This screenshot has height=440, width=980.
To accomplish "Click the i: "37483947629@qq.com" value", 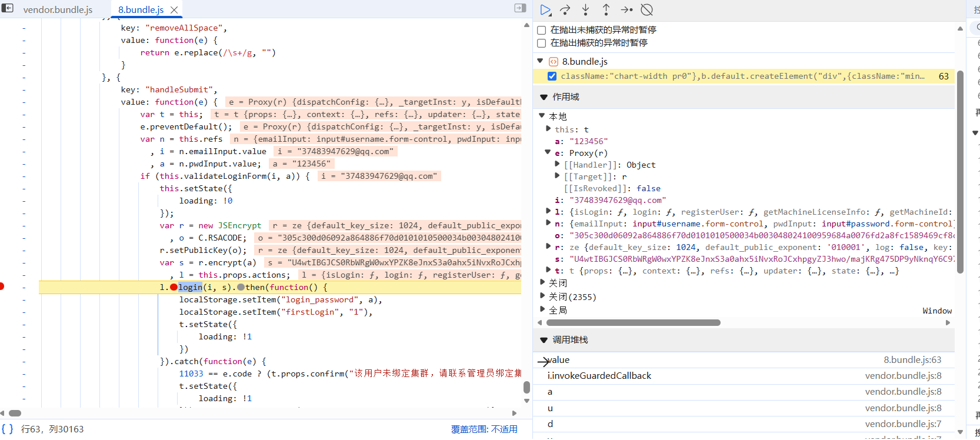I will click(x=618, y=200).
